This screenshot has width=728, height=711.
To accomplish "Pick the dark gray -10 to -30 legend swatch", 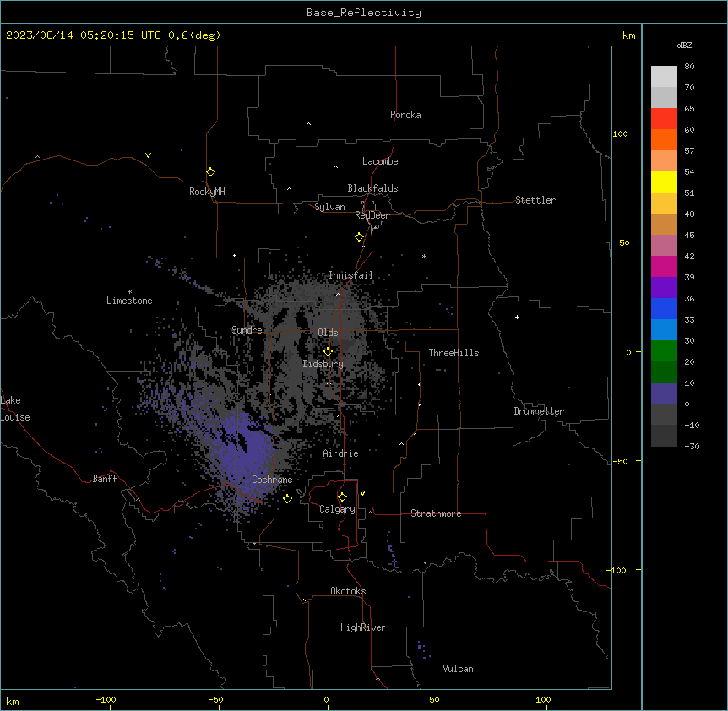I will point(664,436).
